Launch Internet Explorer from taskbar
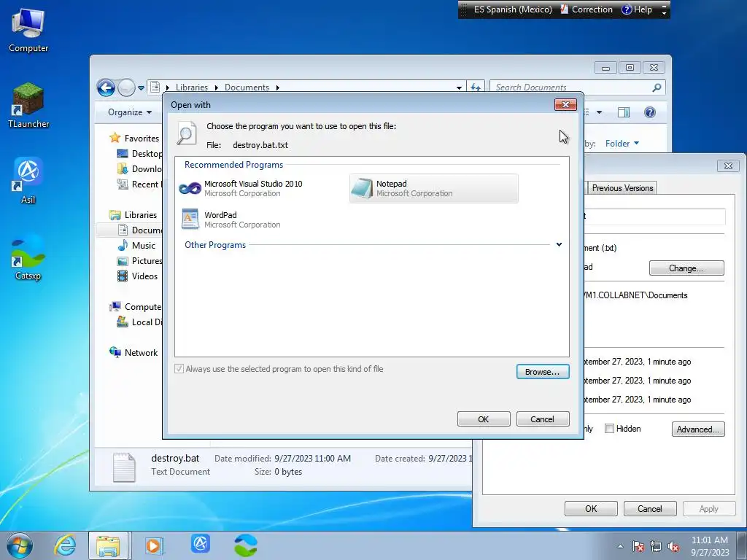This screenshot has width=747, height=560. [65, 545]
